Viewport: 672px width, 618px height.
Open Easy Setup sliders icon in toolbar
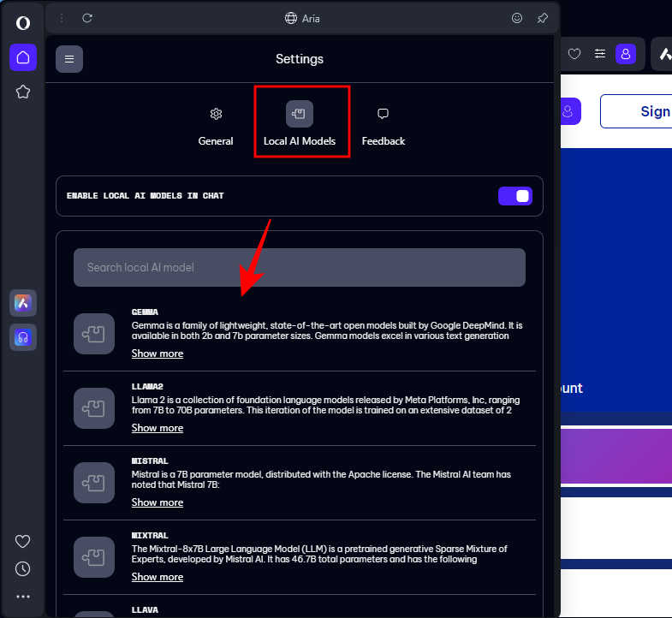click(x=600, y=54)
